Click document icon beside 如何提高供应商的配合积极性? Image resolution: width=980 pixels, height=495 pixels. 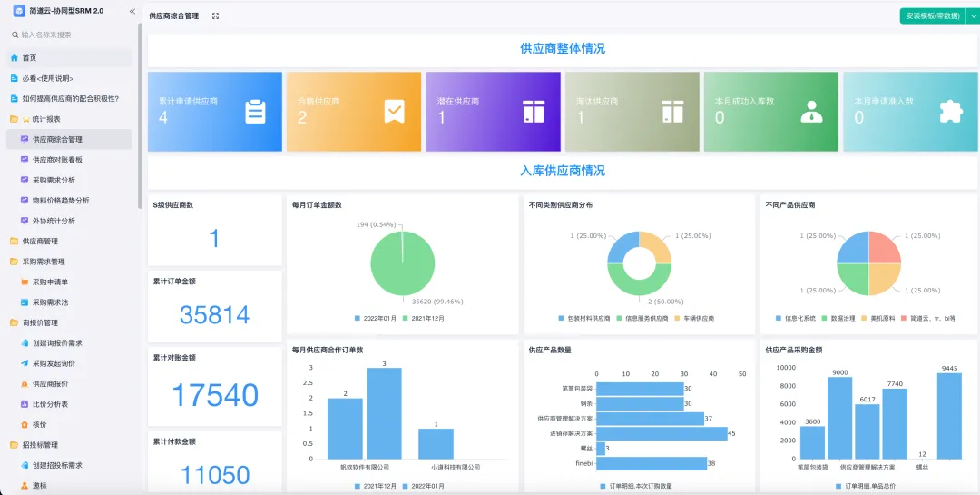coord(15,98)
